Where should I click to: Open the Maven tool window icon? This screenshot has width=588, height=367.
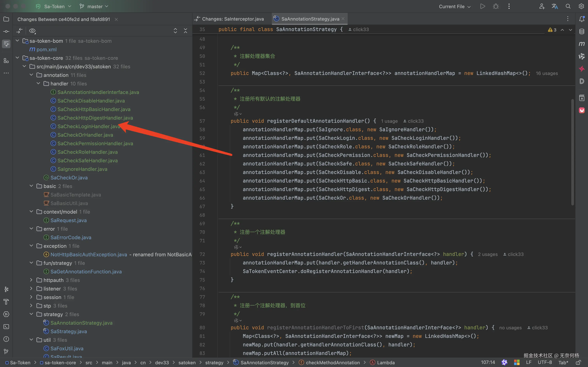click(x=582, y=44)
